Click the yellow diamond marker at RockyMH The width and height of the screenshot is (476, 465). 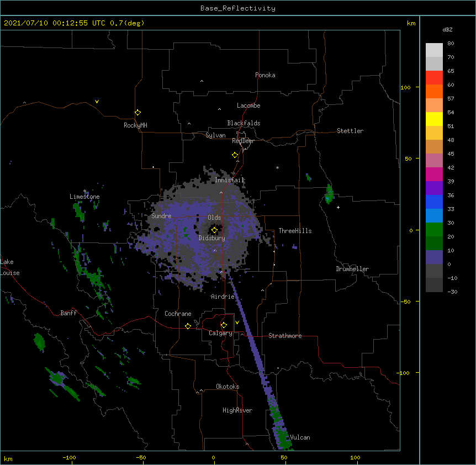[x=138, y=113]
